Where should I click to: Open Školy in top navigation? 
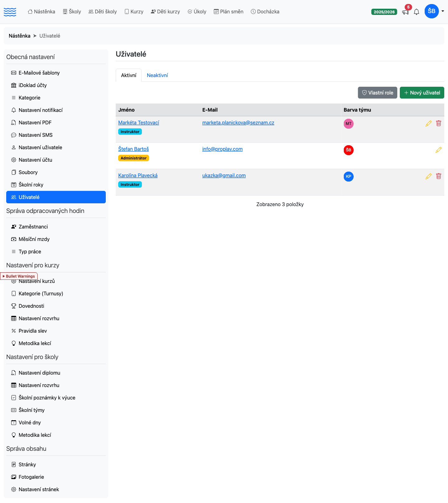72,12
